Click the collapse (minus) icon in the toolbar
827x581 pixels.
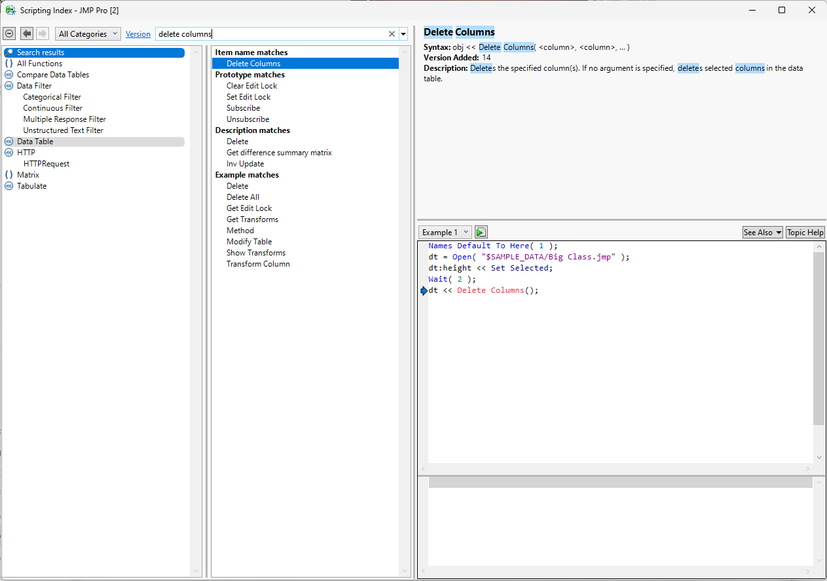[10, 34]
